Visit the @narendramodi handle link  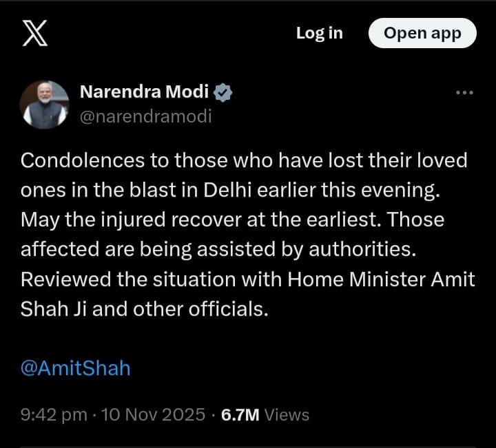[x=146, y=116]
